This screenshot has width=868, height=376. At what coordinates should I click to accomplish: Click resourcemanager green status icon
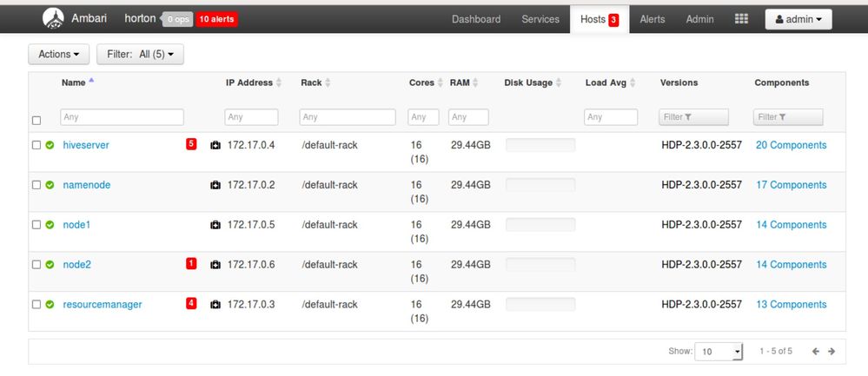point(50,305)
